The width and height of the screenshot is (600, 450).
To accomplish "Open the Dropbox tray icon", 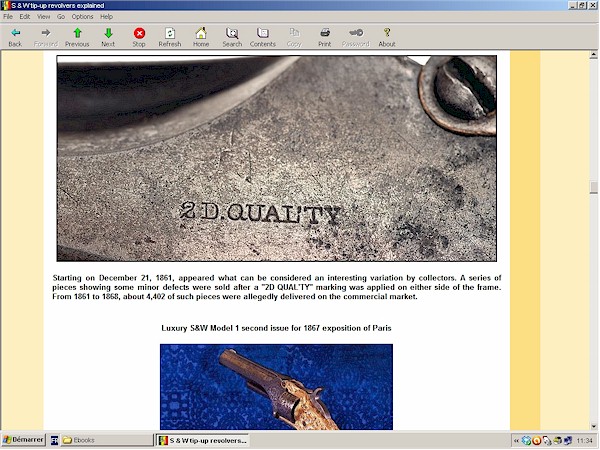I will click(527, 441).
